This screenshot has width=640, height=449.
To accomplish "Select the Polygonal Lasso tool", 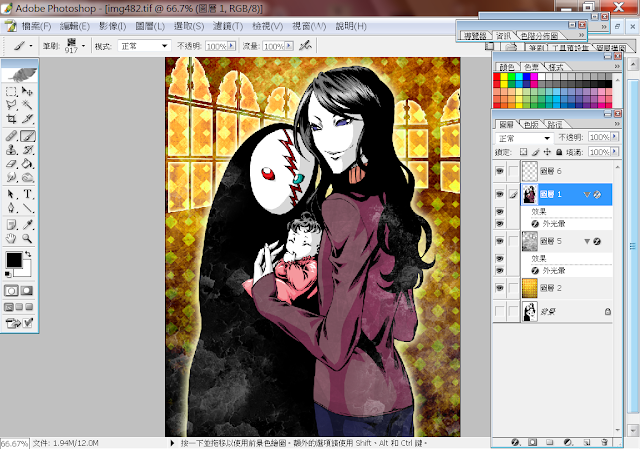I will [11, 105].
